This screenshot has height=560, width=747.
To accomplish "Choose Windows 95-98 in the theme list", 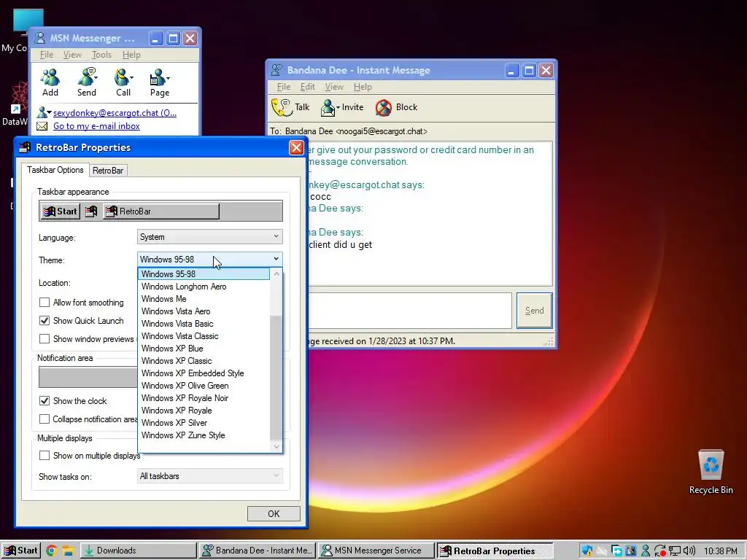I will [204, 274].
